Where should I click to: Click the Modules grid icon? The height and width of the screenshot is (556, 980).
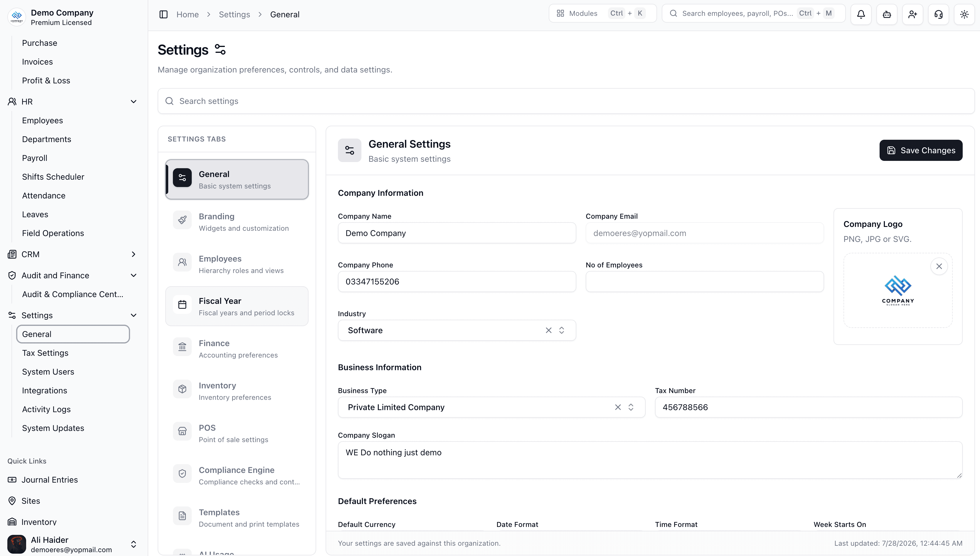click(560, 14)
